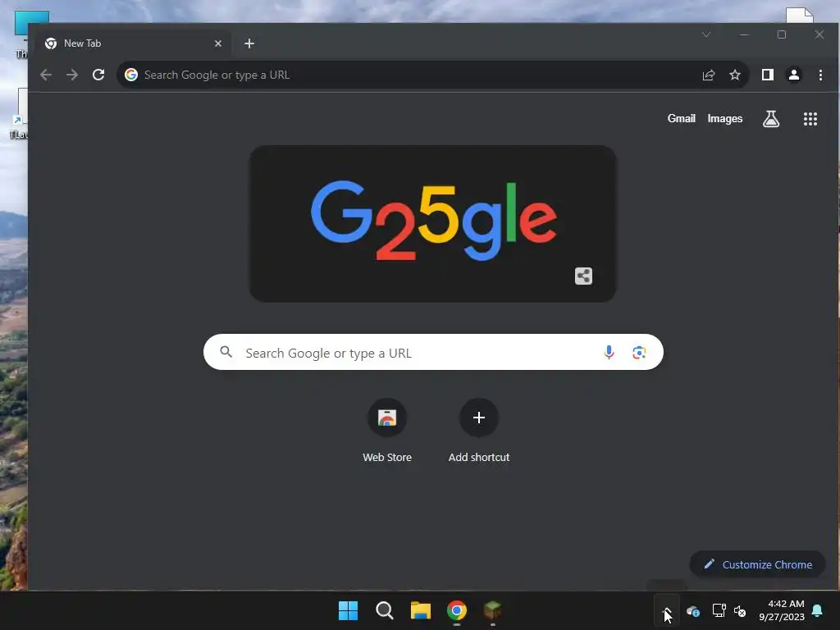Start voice search with the microphone

[x=609, y=353]
